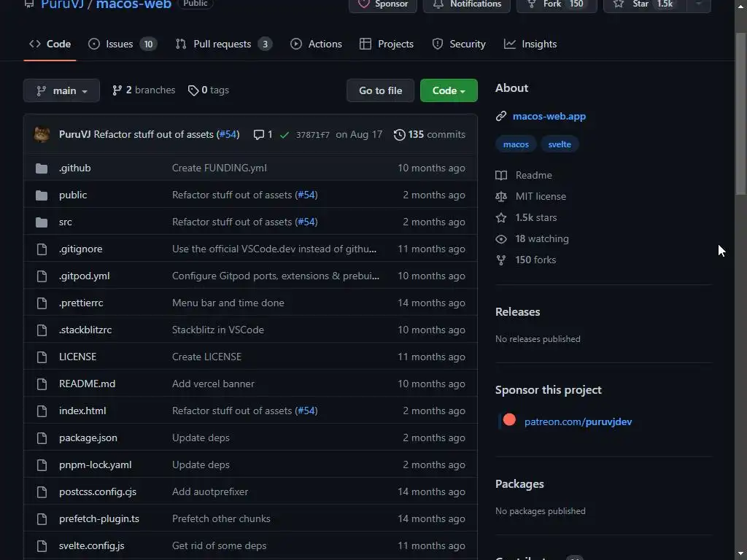Image resolution: width=747 pixels, height=560 pixels.
Task: Open the Star list dropdown arrow
Action: (x=699, y=4)
